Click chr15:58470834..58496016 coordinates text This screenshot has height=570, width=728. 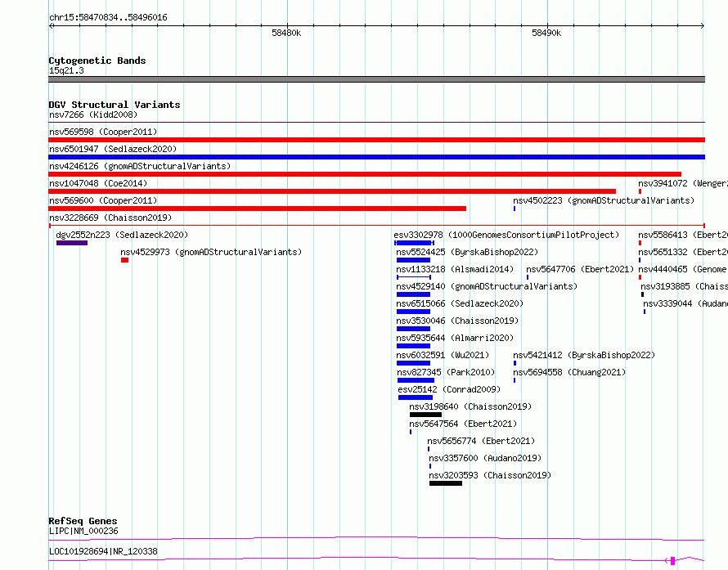click(x=108, y=18)
